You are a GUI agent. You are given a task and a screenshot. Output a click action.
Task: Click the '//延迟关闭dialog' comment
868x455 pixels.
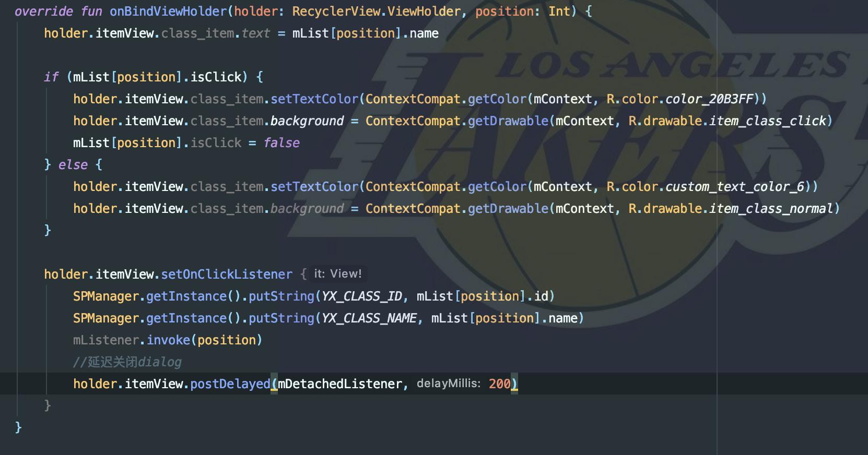127,362
